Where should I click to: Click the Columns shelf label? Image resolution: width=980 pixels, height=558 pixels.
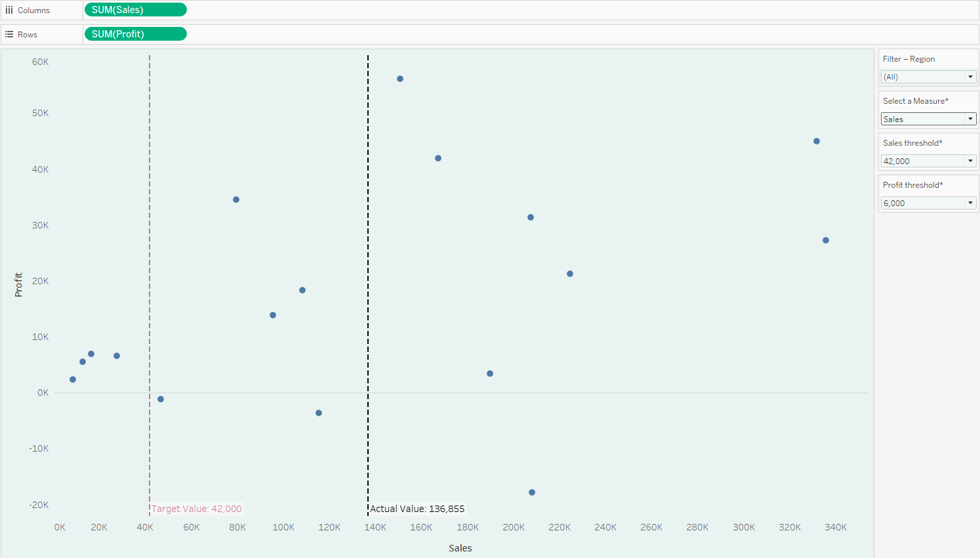33,11
